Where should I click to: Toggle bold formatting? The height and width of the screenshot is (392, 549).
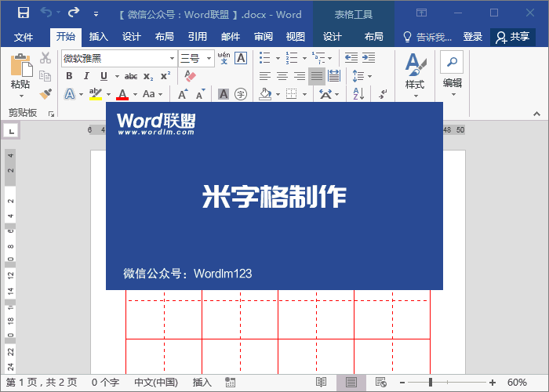point(69,76)
